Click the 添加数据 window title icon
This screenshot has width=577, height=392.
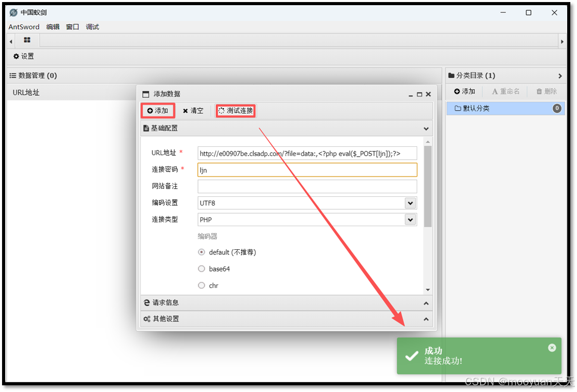click(x=146, y=94)
